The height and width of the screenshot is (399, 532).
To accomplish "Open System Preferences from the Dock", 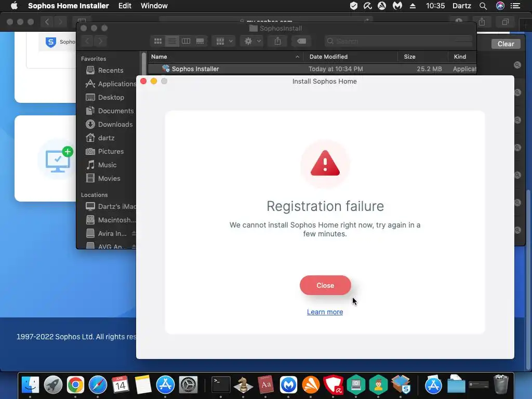I will point(188,385).
